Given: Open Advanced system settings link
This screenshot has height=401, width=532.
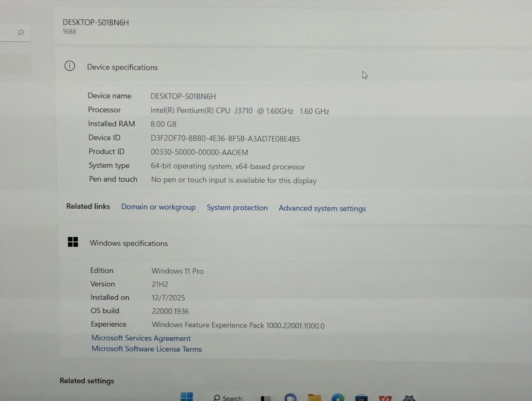Looking at the screenshot, I should click(x=322, y=208).
